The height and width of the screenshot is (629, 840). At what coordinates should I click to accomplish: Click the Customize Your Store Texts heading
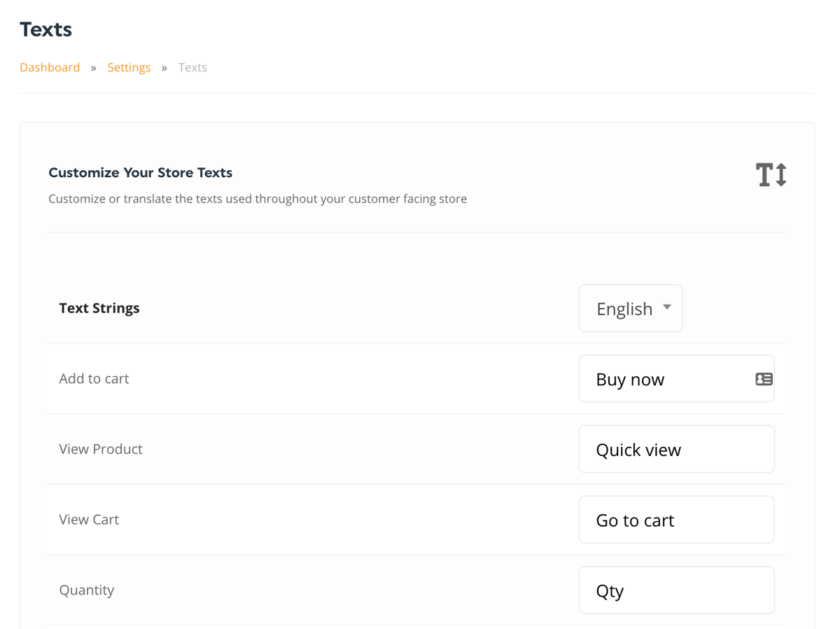tap(140, 172)
